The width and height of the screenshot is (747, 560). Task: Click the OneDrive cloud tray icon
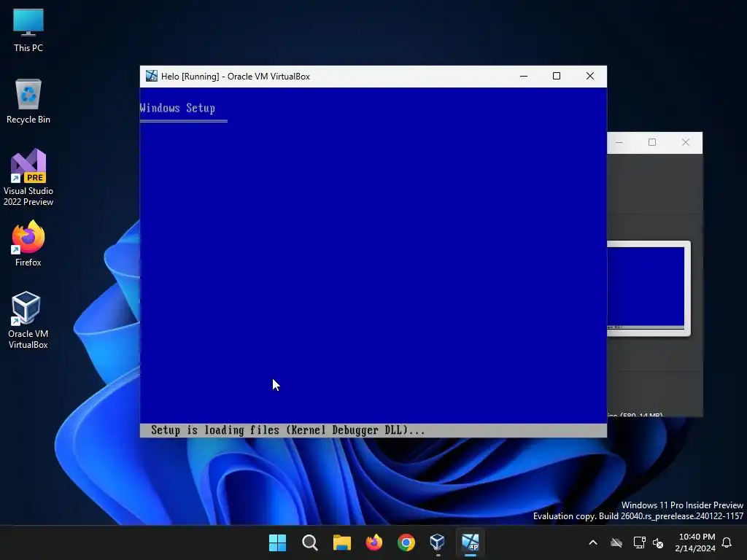tap(616, 542)
